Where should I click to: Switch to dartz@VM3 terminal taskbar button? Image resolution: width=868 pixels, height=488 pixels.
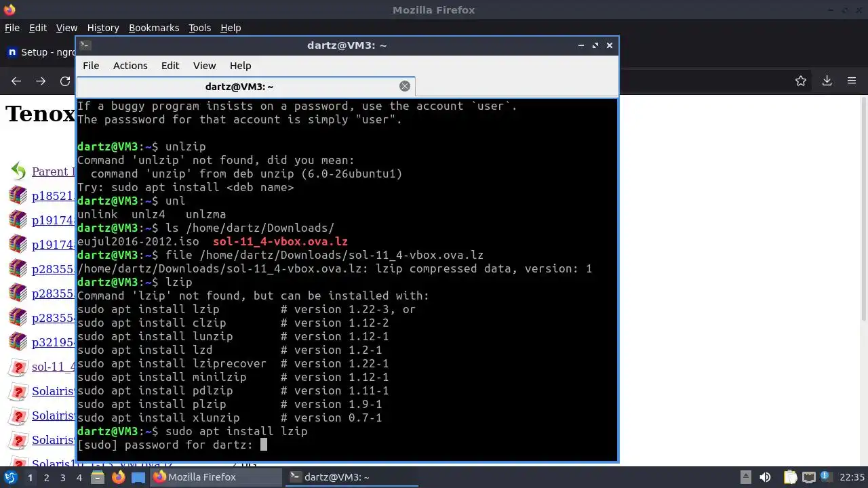point(351,477)
